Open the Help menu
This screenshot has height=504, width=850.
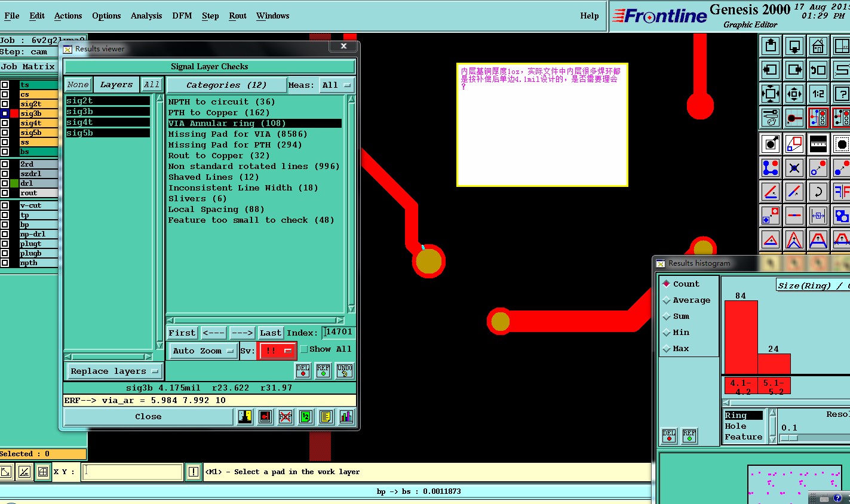[x=590, y=16]
